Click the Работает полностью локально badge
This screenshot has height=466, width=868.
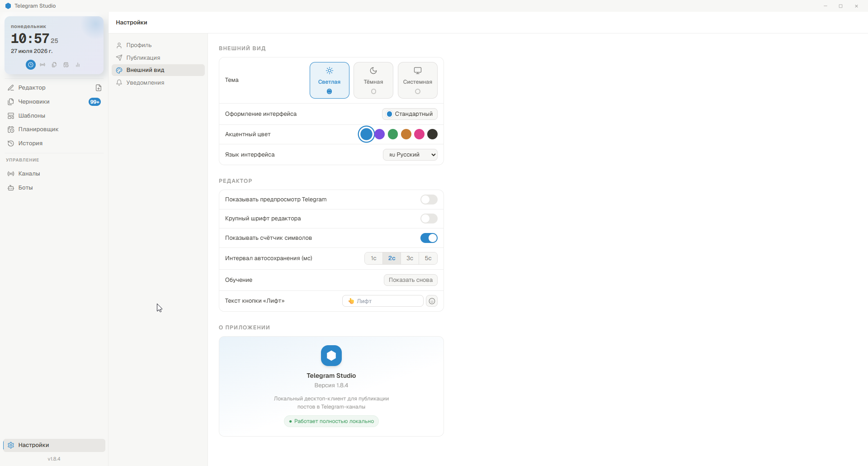click(331, 421)
